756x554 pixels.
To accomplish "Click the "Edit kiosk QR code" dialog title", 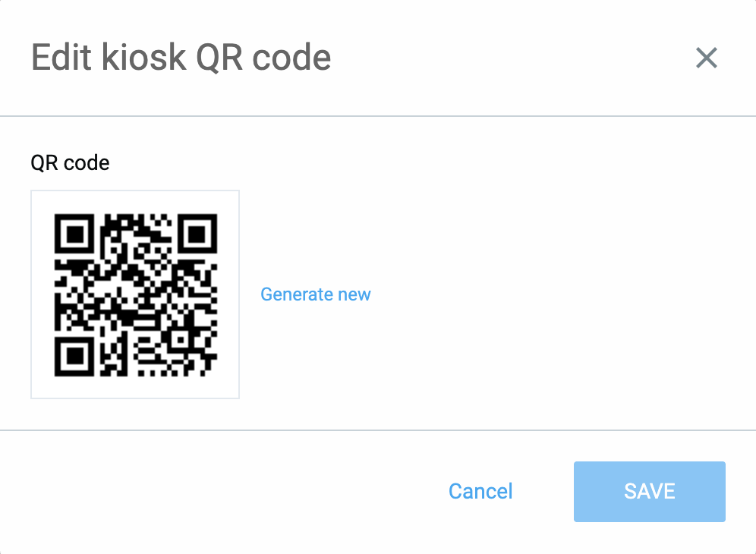I will [181, 58].
